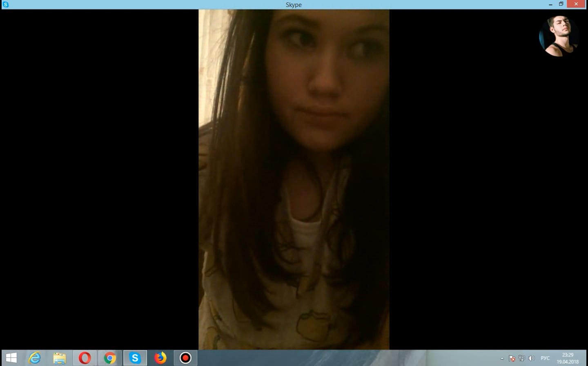
Task: Show hidden system tray icons
Action: [x=502, y=359]
